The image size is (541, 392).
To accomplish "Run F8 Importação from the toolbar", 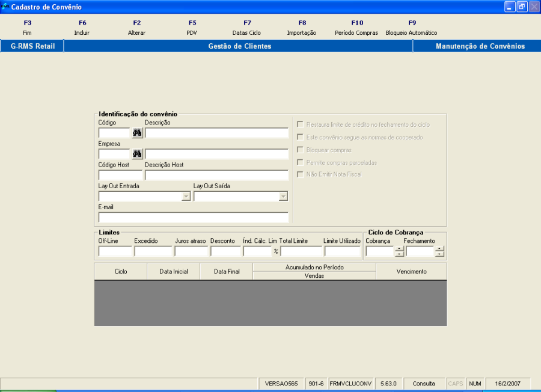I will pyautogui.click(x=302, y=27).
